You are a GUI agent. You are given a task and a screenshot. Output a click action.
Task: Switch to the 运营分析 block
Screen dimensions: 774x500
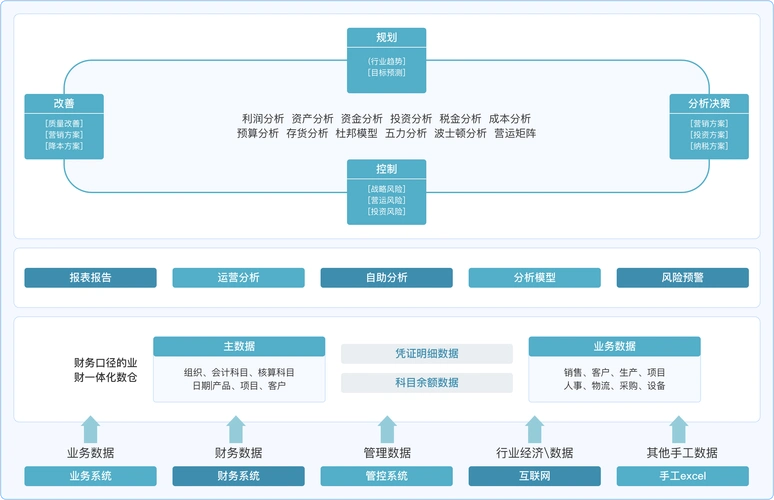[238, 277]
